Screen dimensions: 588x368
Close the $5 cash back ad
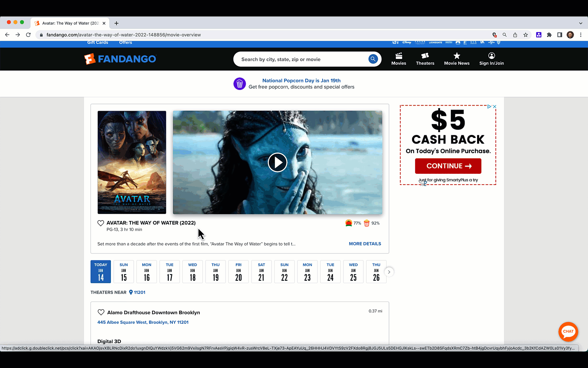494,107
